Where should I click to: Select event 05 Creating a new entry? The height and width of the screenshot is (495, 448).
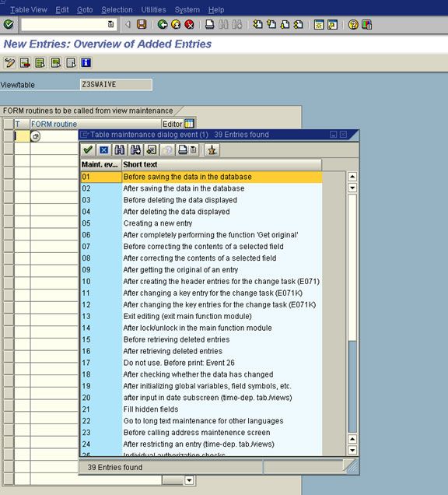[201, 223]
